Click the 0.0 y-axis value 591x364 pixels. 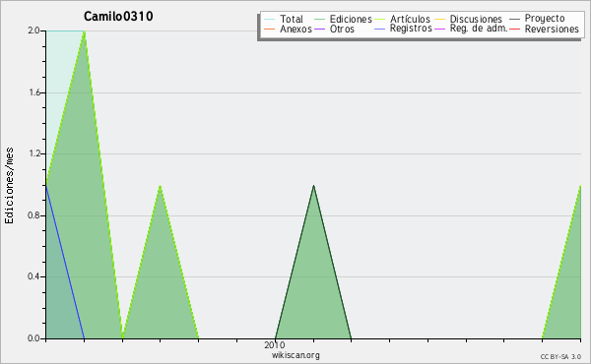(33, 338)
